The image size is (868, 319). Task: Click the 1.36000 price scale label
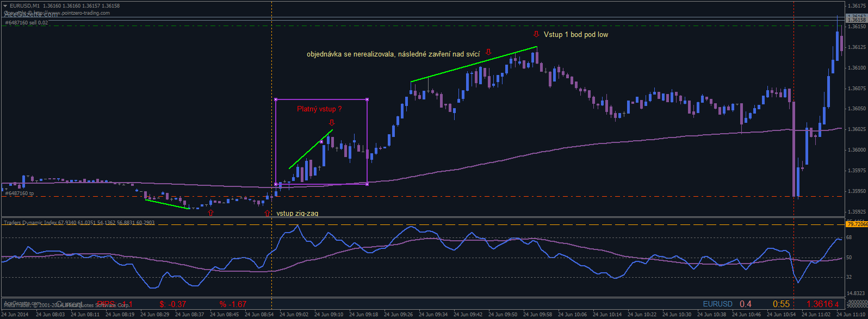tap(856, 150)
